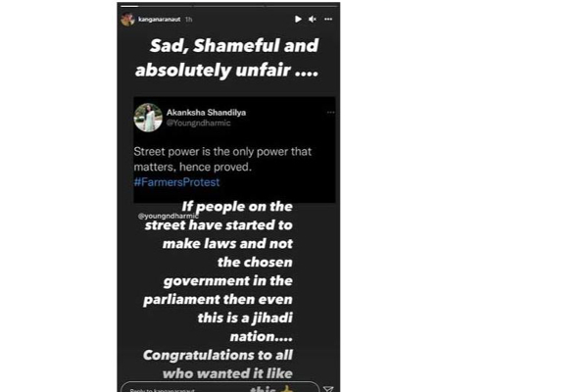This screenshot has height=392, width=588.
Task: Open kanganaranaut's profile picture
Action: click(x=126, y=19)
